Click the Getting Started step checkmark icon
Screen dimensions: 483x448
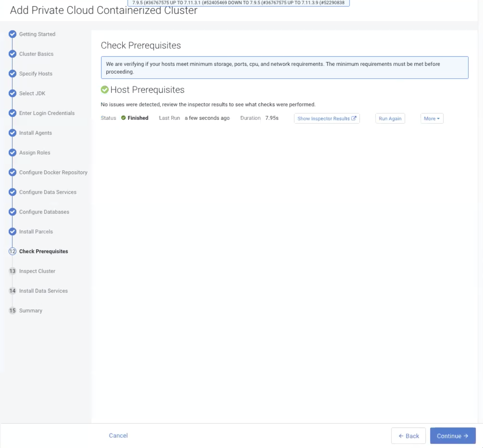[x=12, y=34]
